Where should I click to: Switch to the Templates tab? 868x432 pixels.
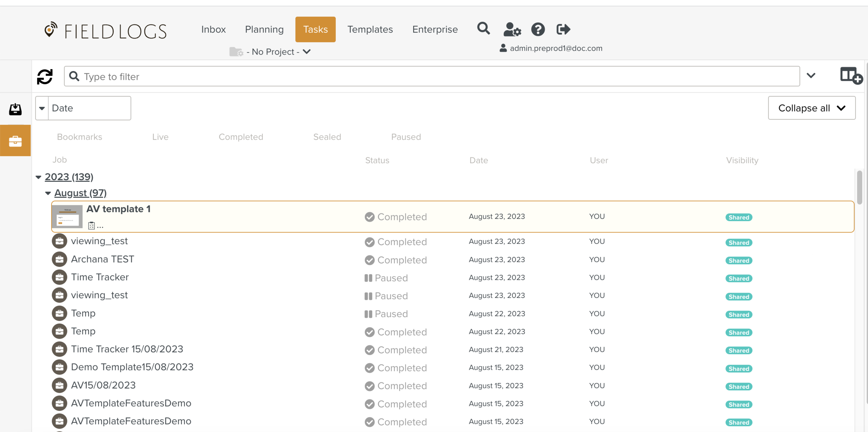tap(370, 30)
